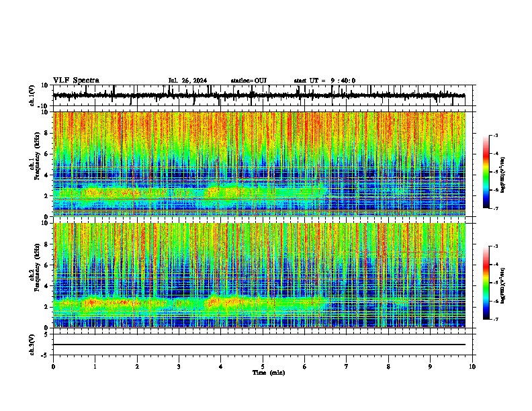
Task: Click the ch.1 spectrogram panel
Action: (x=259, y=164)
